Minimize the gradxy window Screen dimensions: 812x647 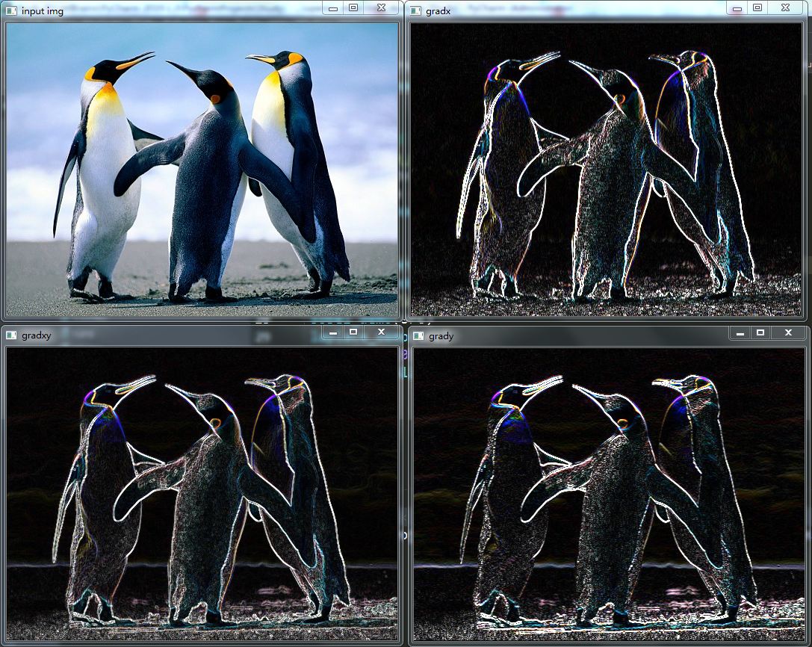tap(333, 332)
